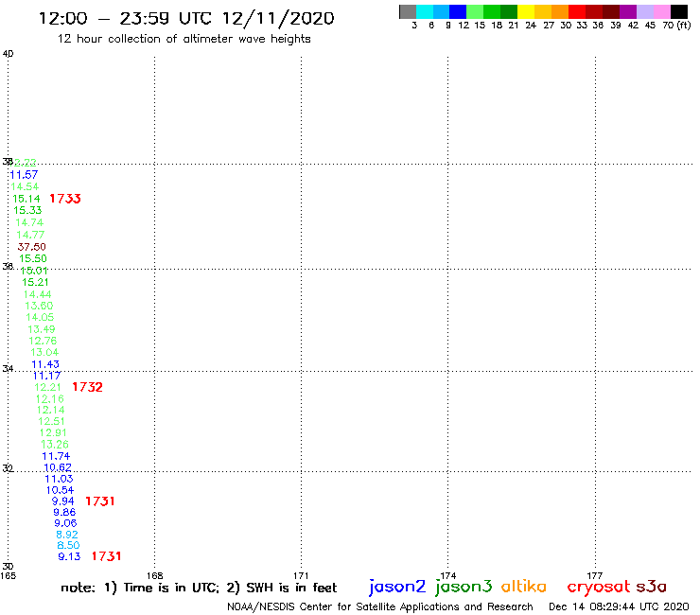Screen dimensions: 700x615
Task: Click the 'Dec 14 08:29:44 UTC 2020' timestamp
Action: click(x=619, y=606)
